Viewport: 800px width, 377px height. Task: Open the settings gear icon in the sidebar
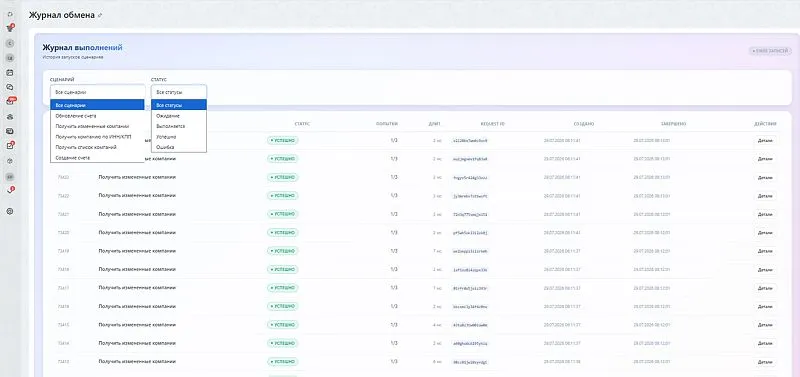(10, 211)
